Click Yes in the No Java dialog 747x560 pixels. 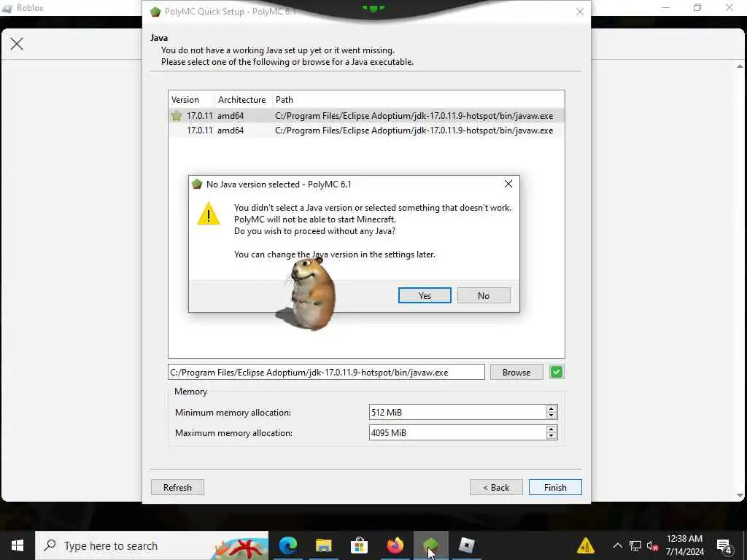click(425, 295)
